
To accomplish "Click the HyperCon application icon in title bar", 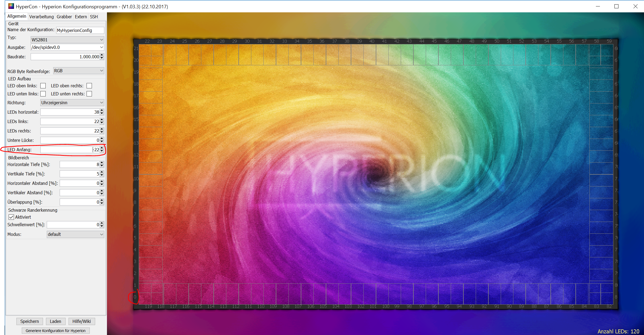I will point(11,6).
